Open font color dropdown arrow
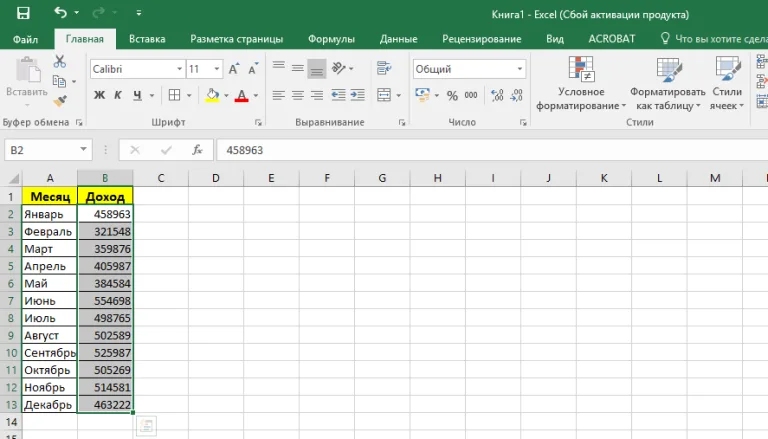This screenshot has height=439, width=768. 256,95
